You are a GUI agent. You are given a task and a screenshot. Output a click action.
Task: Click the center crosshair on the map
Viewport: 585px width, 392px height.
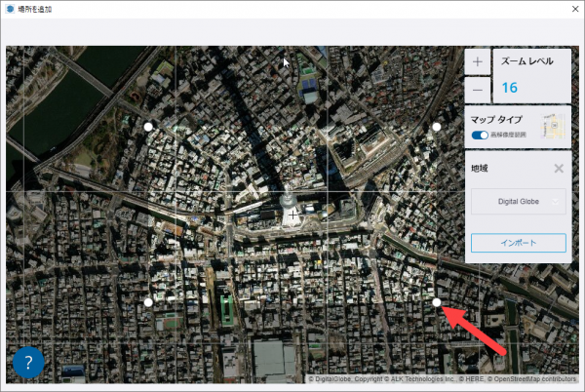292,214
